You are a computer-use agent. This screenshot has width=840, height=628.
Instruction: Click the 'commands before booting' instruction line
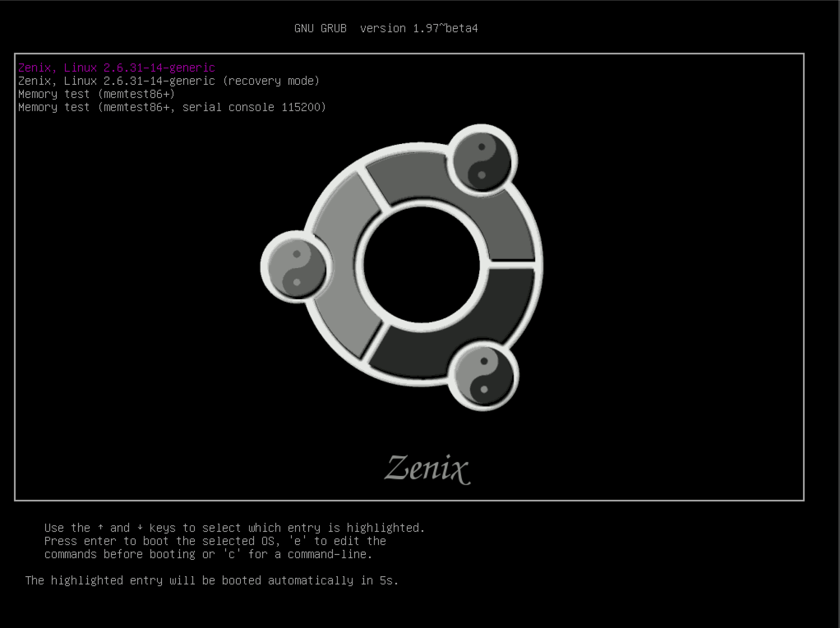[208, 554]
